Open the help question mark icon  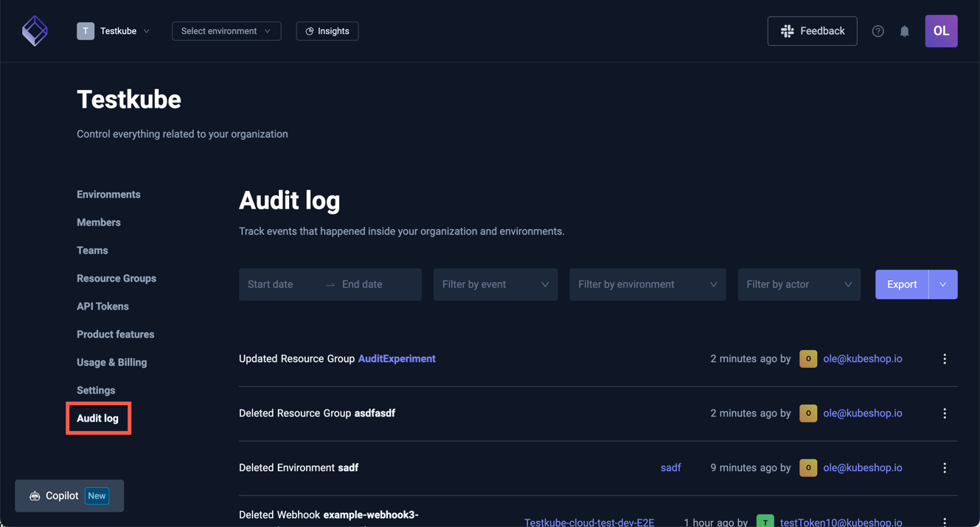pos(878,30)
